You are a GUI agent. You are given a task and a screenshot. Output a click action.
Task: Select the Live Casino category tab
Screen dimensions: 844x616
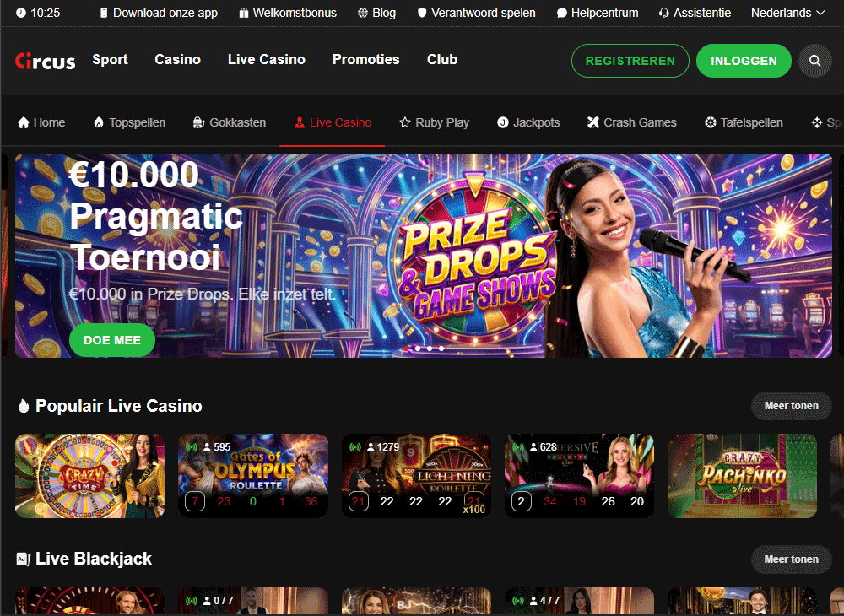333,122
